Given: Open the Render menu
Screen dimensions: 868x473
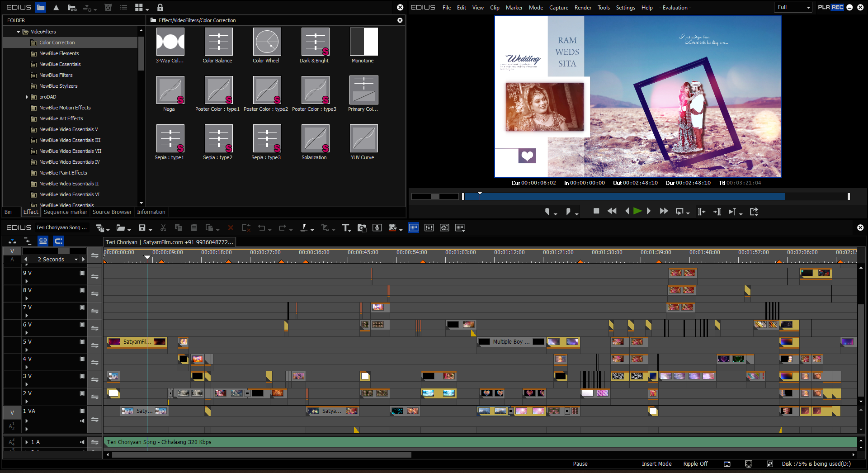Looking at the screenshot, I should (x=583, y=8).
